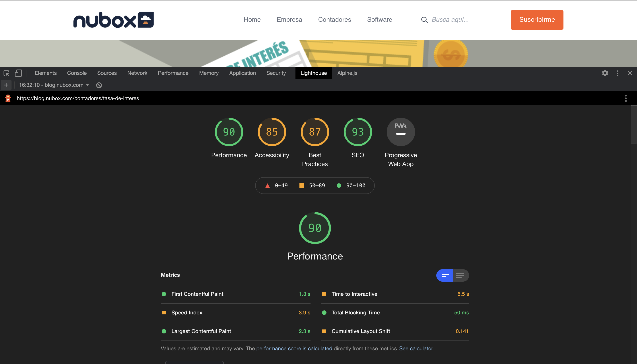This screenshot has width=637, height=364.
Task: Switch to the Network tab
Action: [137, 73]
